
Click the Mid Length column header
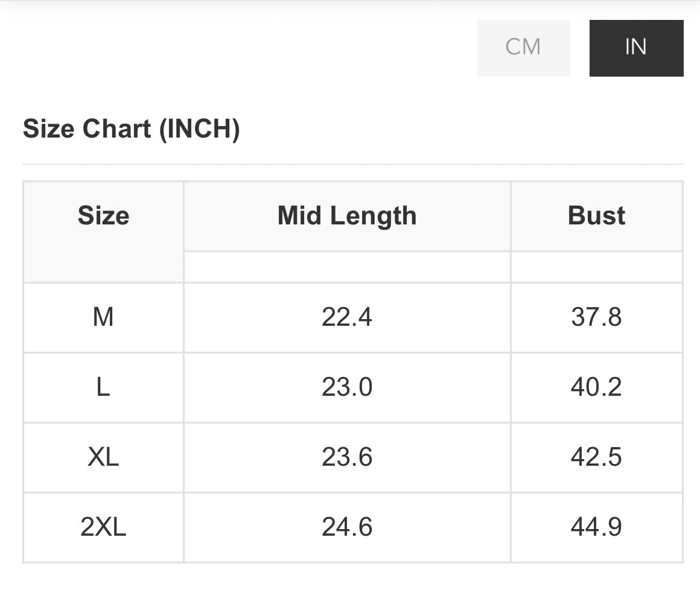click(347, 216)
